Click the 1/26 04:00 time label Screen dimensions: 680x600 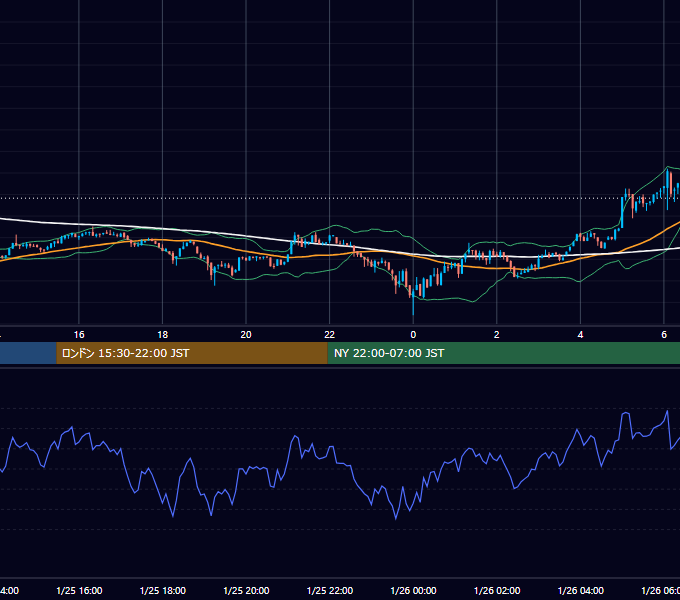click(581, 590)
